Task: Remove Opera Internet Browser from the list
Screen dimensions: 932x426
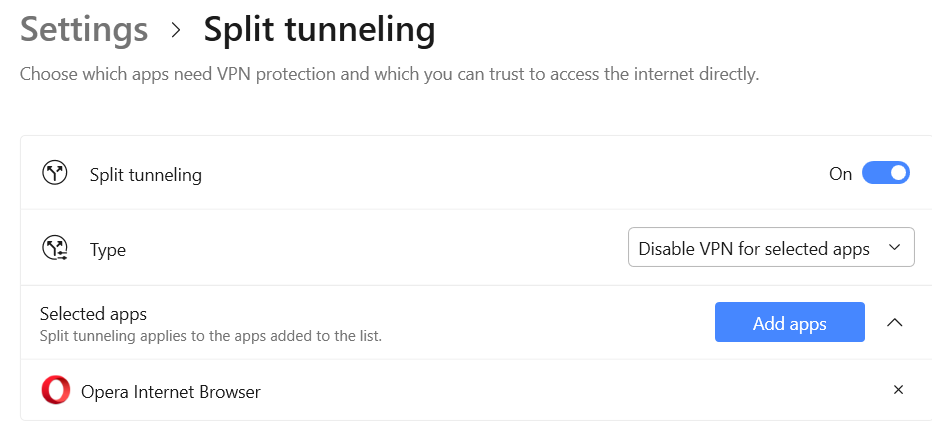Action: pos(898,390)
